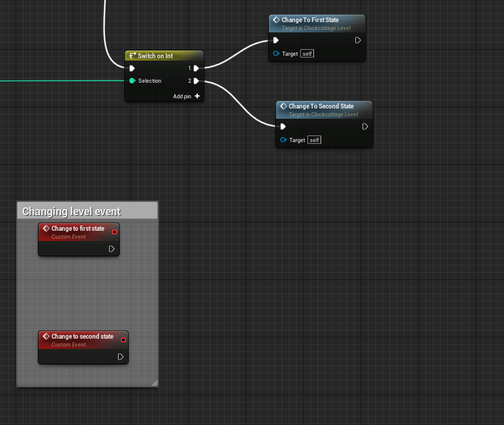Image resolution: width=504 pixels, height=425 pixels.
Task: Click the green Selection integer pin
Action: (132, 81)
